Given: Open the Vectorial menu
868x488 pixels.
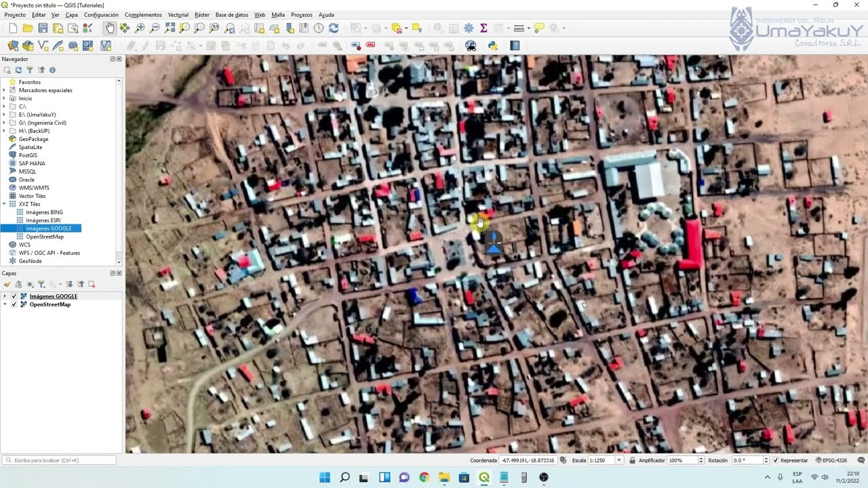Looking at the screenshot, I should (x=178, y=14).
